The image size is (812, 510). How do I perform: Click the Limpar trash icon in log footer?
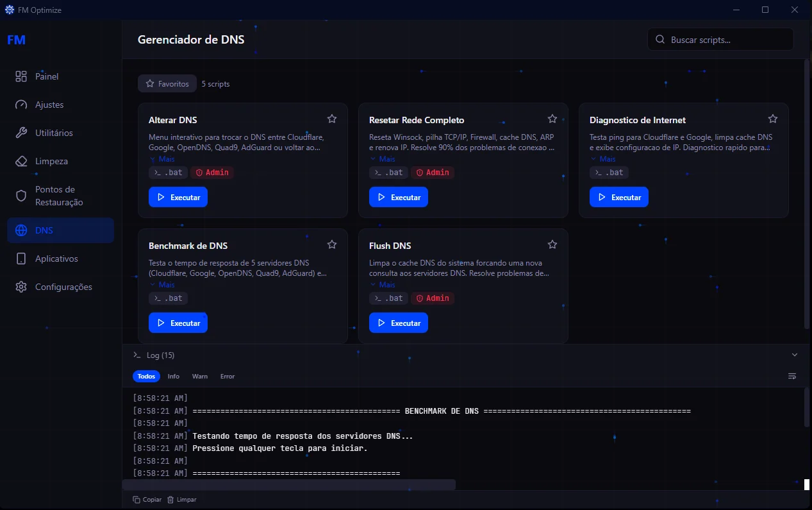click(170, 500)
